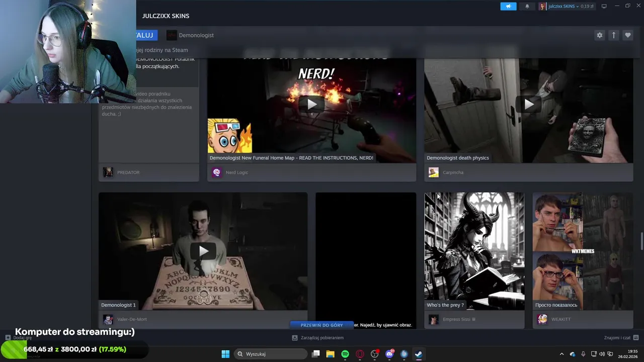This screenshot has width=644, height=362.
Task: Click the volume speaker tray icon
Action: [602, 354]
